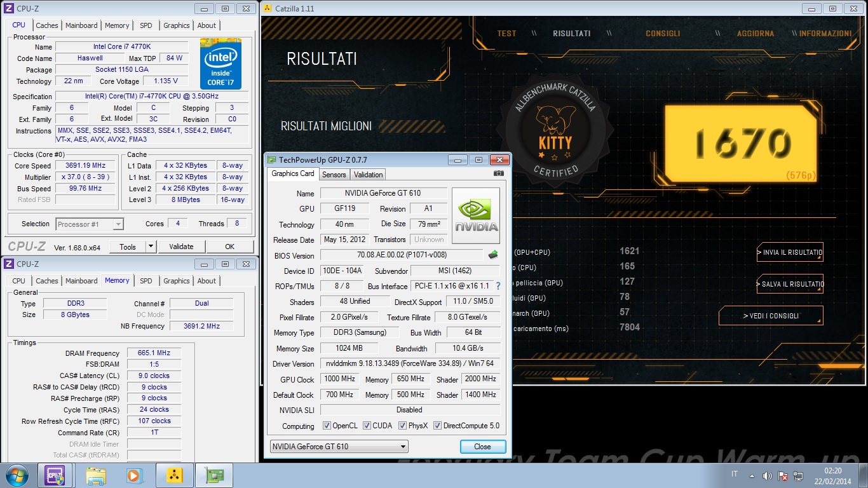Viewport: 868px width, 488px height.
Task: Click the BIOS Version field value
Action: 402,255
